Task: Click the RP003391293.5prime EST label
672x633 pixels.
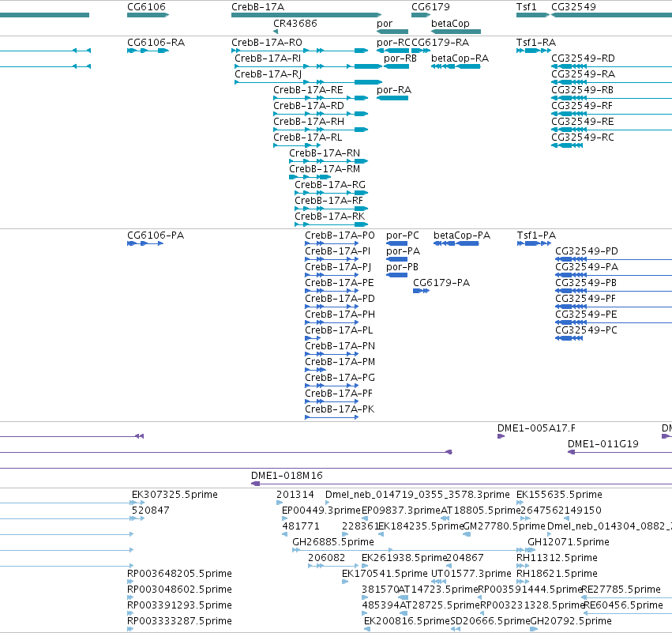Action: click(179, 605)
